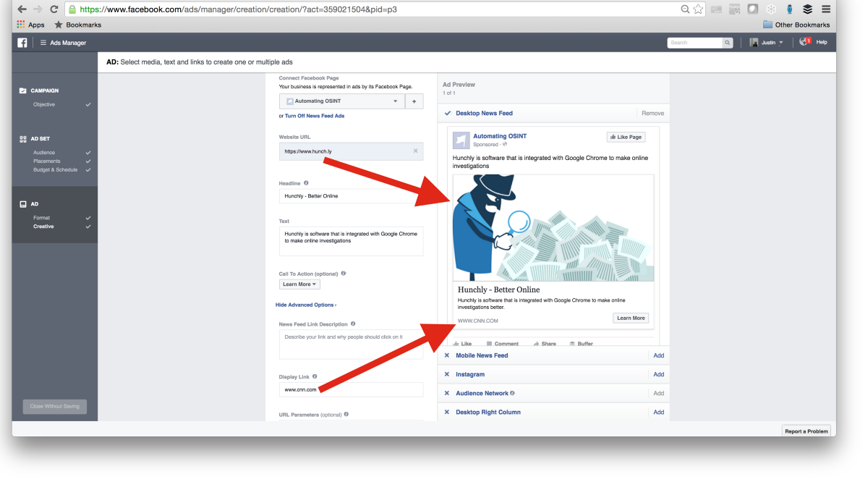Click the plus button to add a page
868x482 pixels.
[414, 101]
